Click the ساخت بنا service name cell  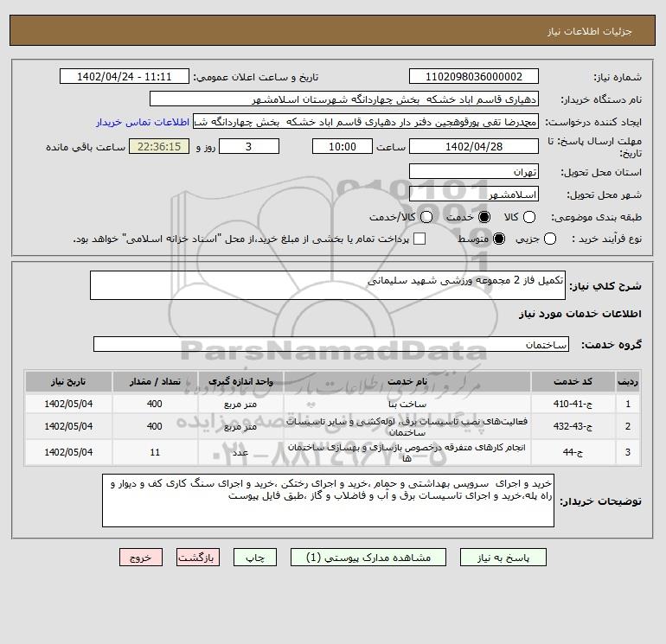click(x=407, y=404)
